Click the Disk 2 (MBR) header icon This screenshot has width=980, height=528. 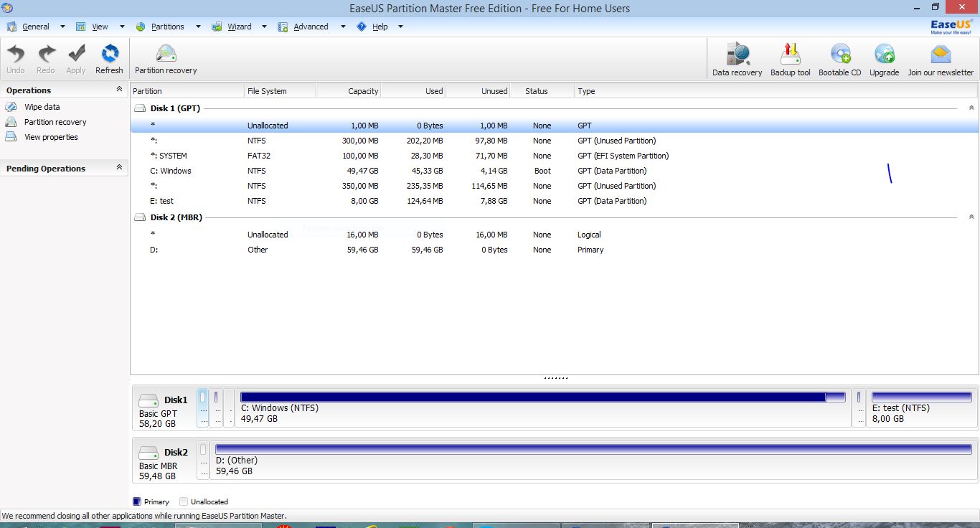coord(141,217)
